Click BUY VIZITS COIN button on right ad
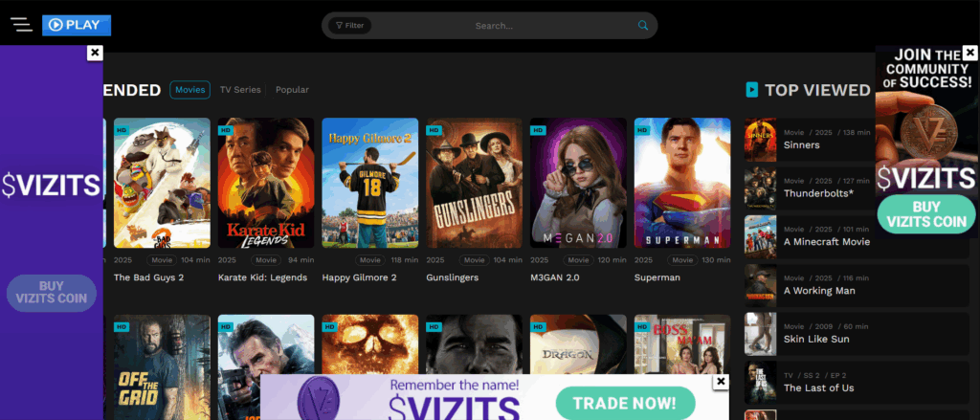 (926, 214)
